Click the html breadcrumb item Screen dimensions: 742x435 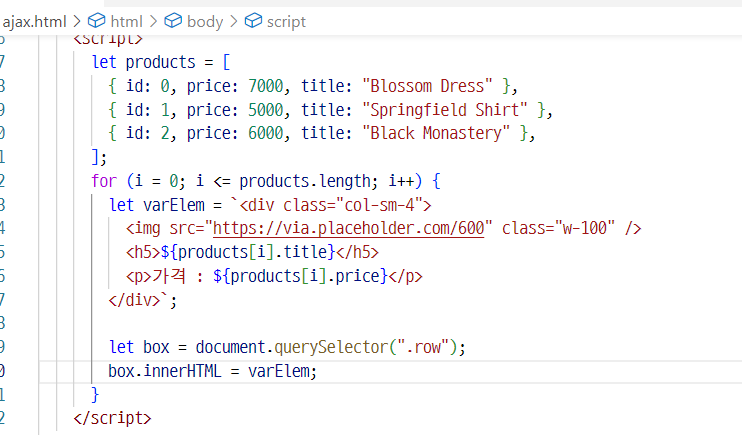pyautogui.click(x=126, y=22)
